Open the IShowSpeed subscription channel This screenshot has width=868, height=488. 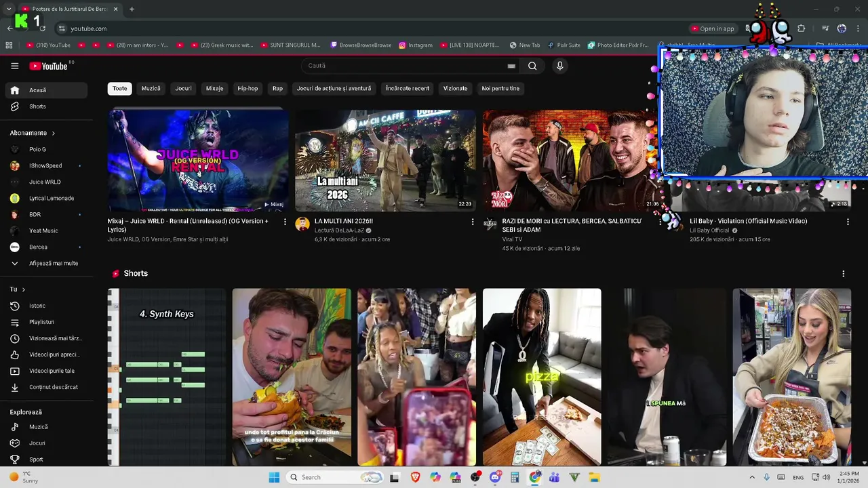point(46,165)
